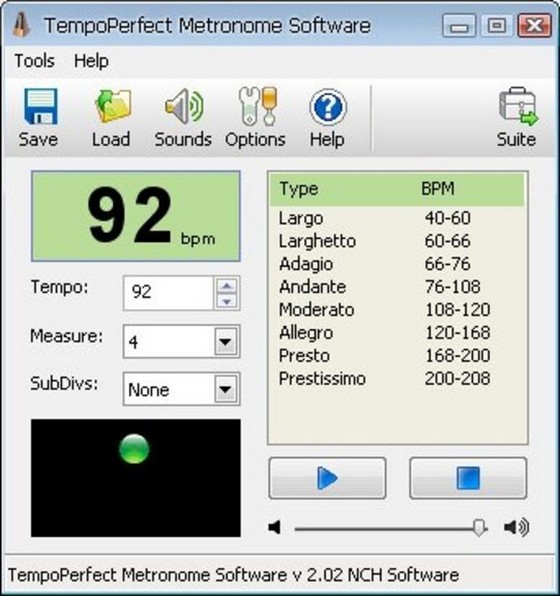The height and width of the screenshot is (596, 560).
Task: Open the Load folder icon
Action: pyautogui.click(x=113, y=106)
